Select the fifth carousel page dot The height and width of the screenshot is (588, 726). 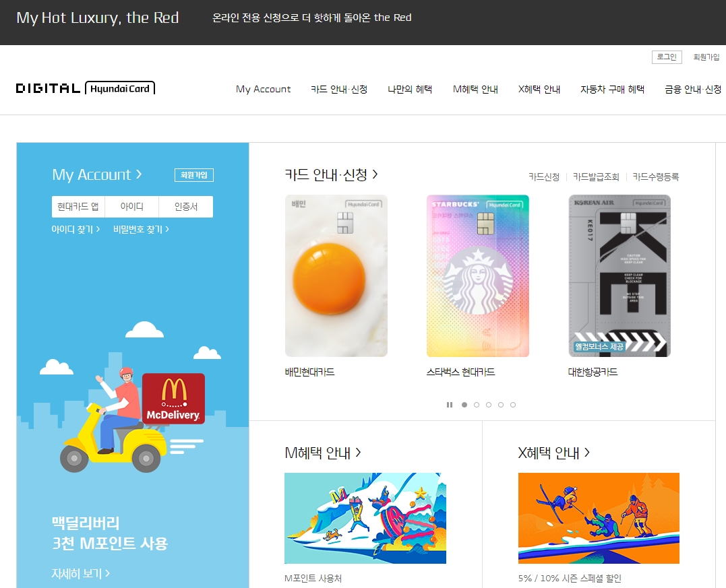click(x=512, y=405)
